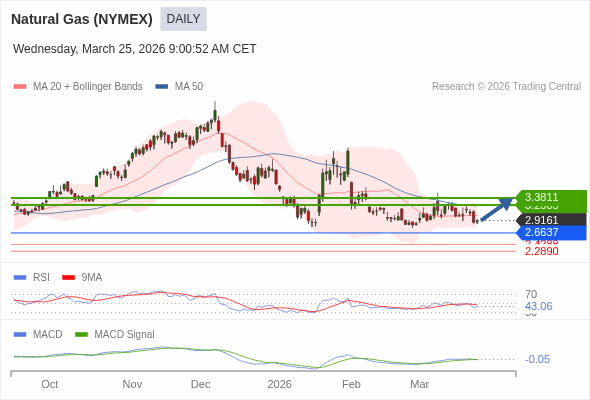Image resolution: width=590 pixels, height=400 pixels.
Task: Click the Mar label on the time axis
Action: tap(420, 384)
